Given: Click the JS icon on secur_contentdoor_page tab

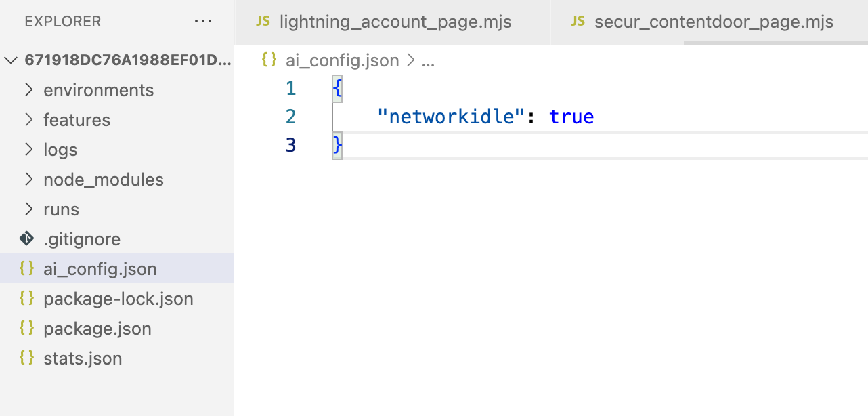Looking at the screenshot, I should pyautogui.click(x=578, y=22).
